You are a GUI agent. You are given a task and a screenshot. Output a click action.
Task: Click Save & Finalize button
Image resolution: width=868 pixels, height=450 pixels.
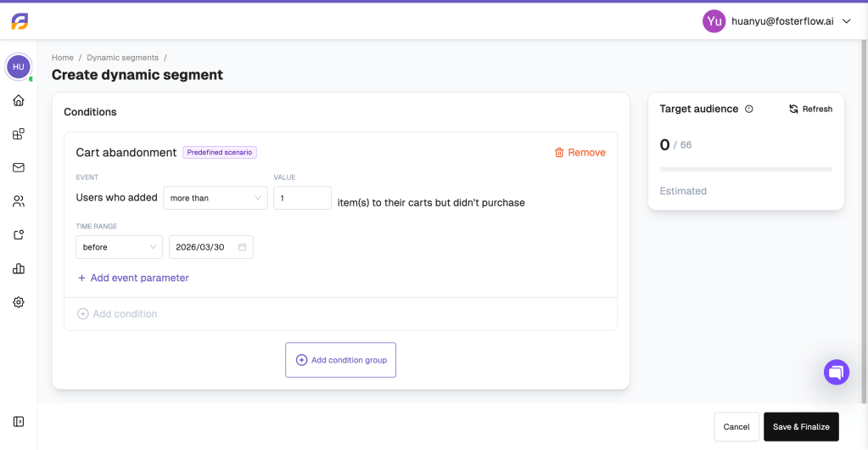coord(801,427)
